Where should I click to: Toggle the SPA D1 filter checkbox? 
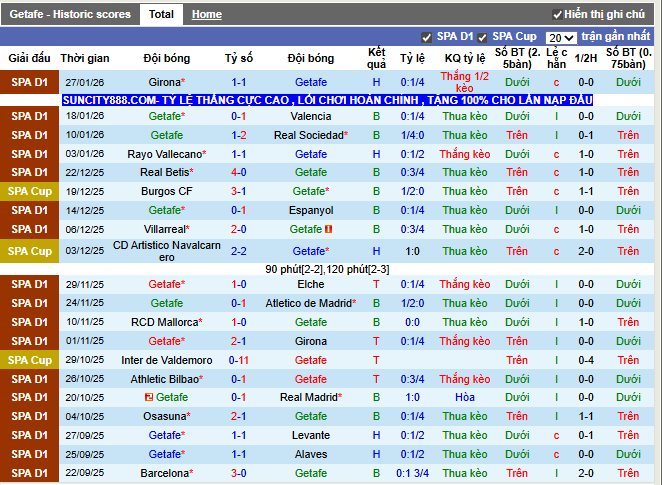click(x=427, y=37)
